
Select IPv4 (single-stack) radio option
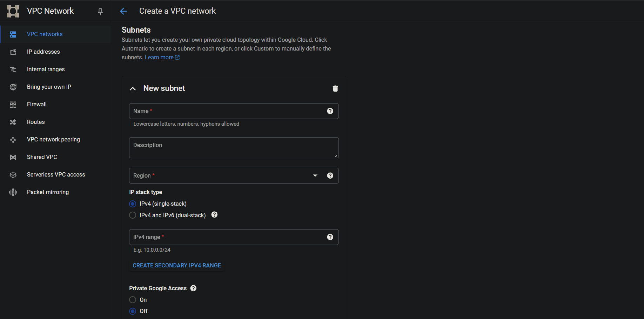(x=133, y=204)
